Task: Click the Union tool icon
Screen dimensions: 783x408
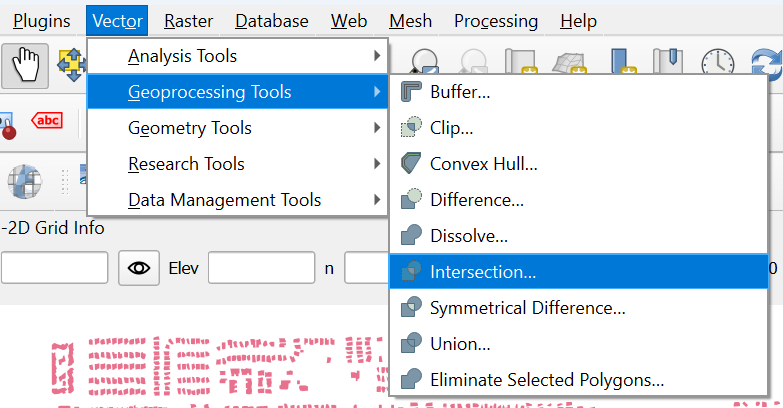Action: coord(412,344)
